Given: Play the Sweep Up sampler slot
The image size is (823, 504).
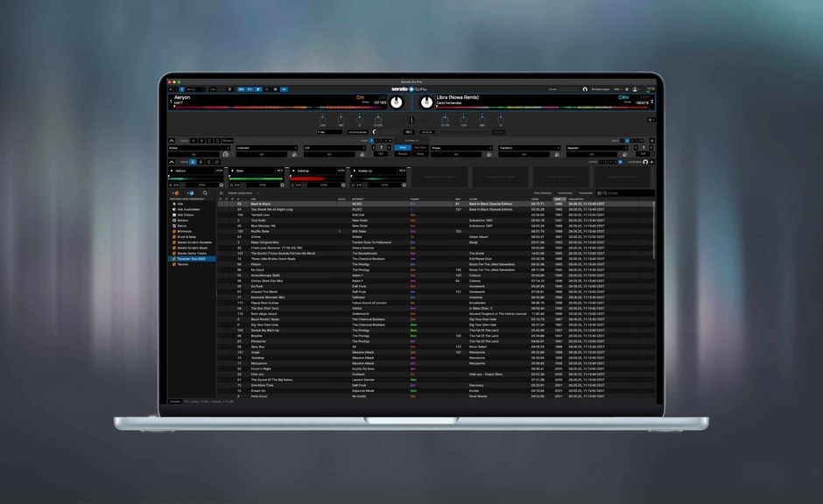Looking at the screenshot, I should 355,171.
